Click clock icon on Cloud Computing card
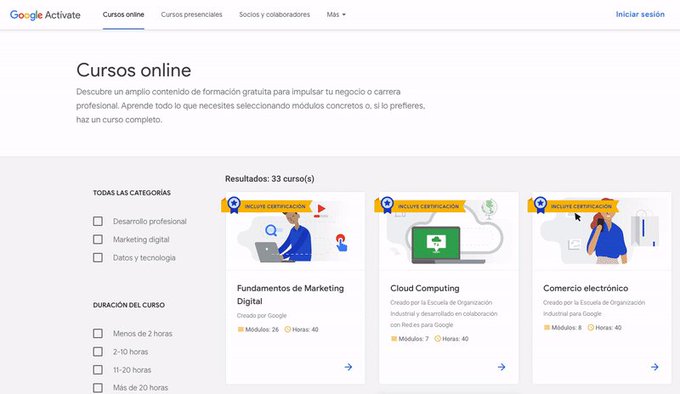This screenshot has width=680, height=394. (x=438, y=339)
